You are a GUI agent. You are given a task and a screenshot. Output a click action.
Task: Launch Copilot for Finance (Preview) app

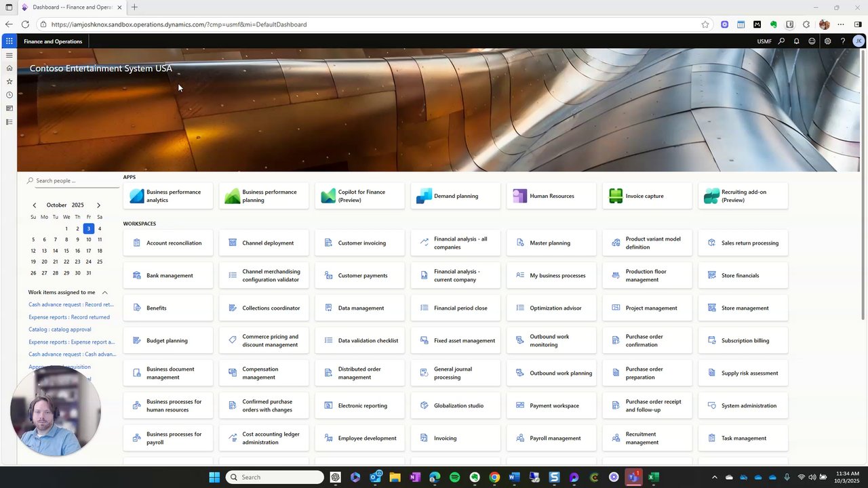click(360, 196)
